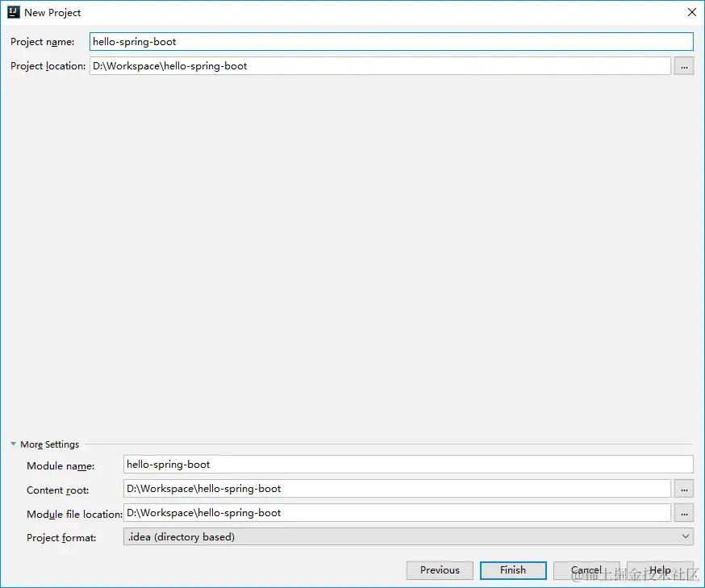Click the Project location label
The width and height of the screenshot is (705, 588).
[48, 66]
